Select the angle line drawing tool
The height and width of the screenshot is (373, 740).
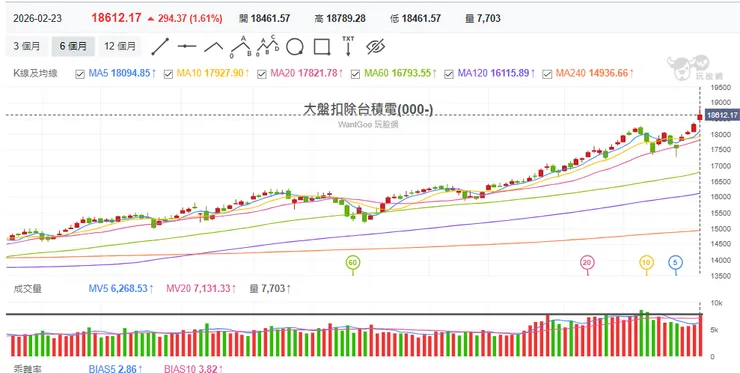point(213,46)
